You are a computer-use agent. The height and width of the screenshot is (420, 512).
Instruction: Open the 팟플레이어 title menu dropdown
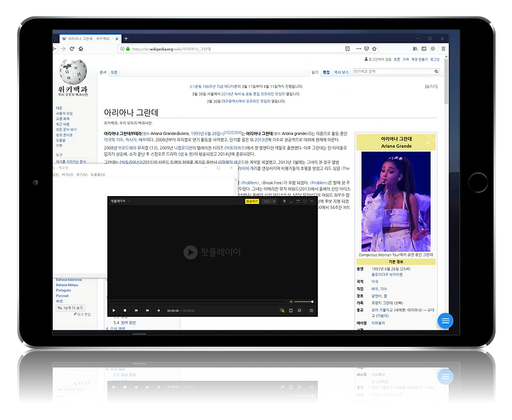(120, 201)
